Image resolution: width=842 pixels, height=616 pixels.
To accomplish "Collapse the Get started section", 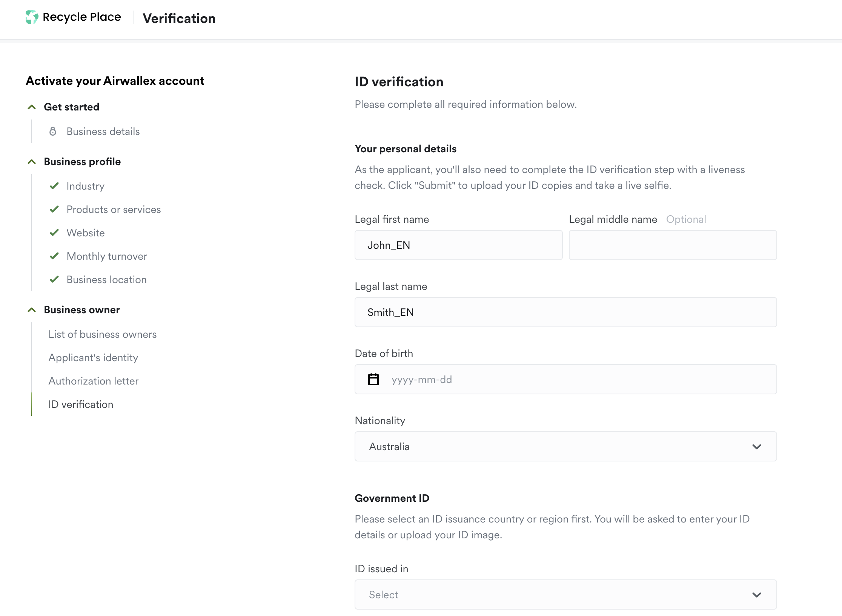I will (x=31, y=107).
